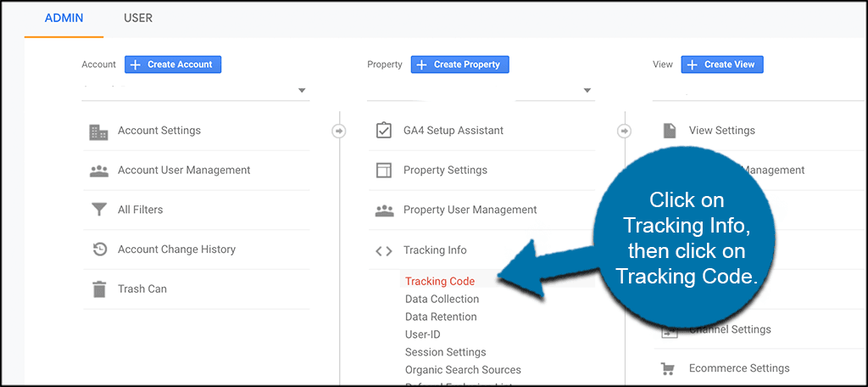Click the Account User Management people icon

click(x=99, y=171)
